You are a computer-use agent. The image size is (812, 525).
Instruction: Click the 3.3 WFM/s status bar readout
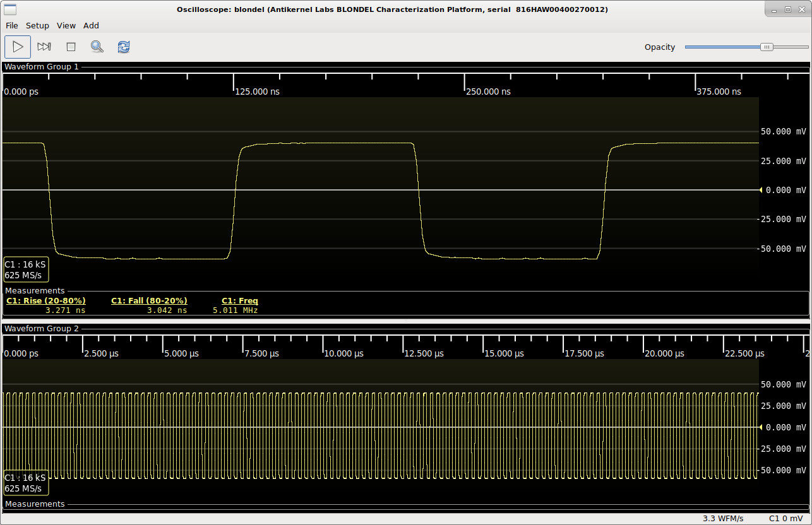pos(723,519)
